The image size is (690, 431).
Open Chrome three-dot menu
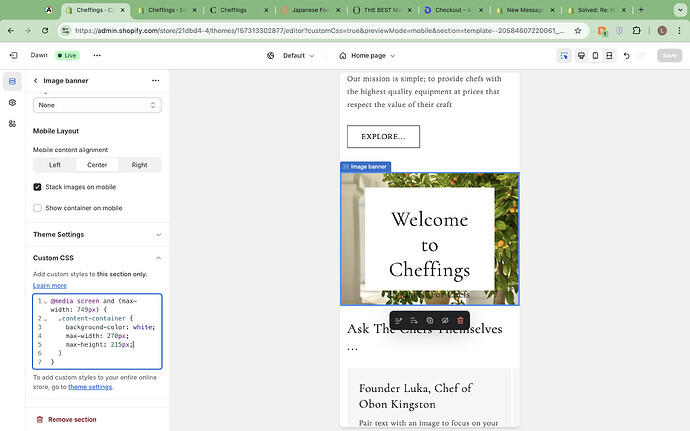pos(679,30)
